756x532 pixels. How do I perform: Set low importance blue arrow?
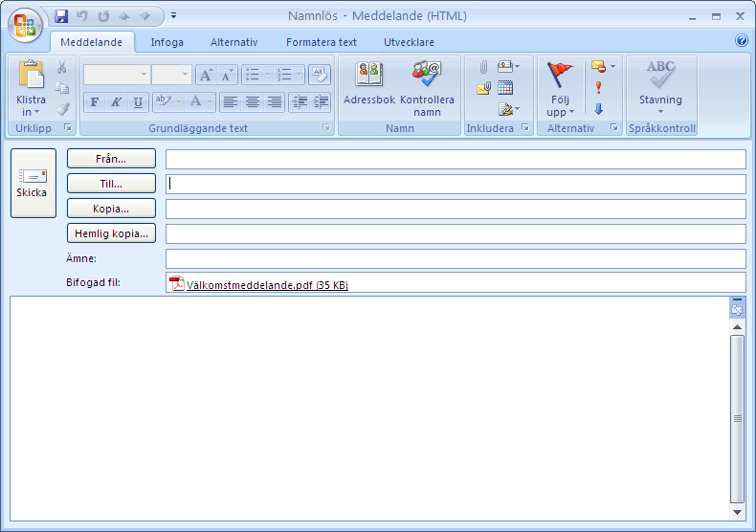click(598, 109)
